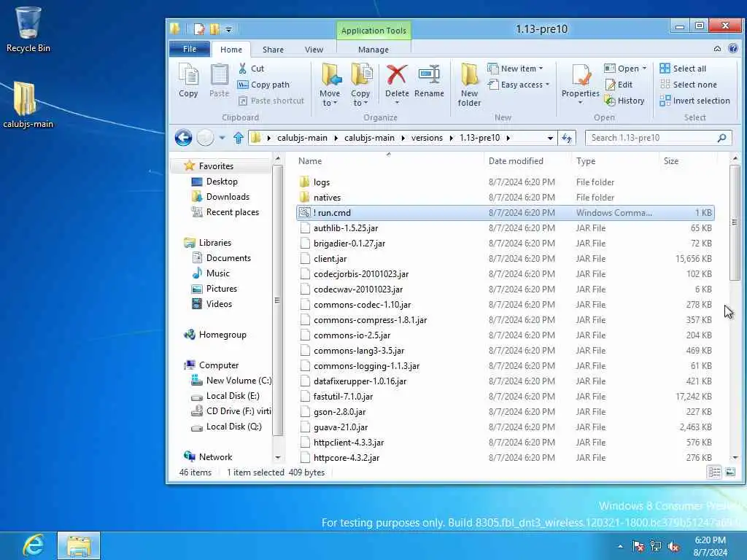Switch to the View tab

pyautogui.click(x=314, y=50)
